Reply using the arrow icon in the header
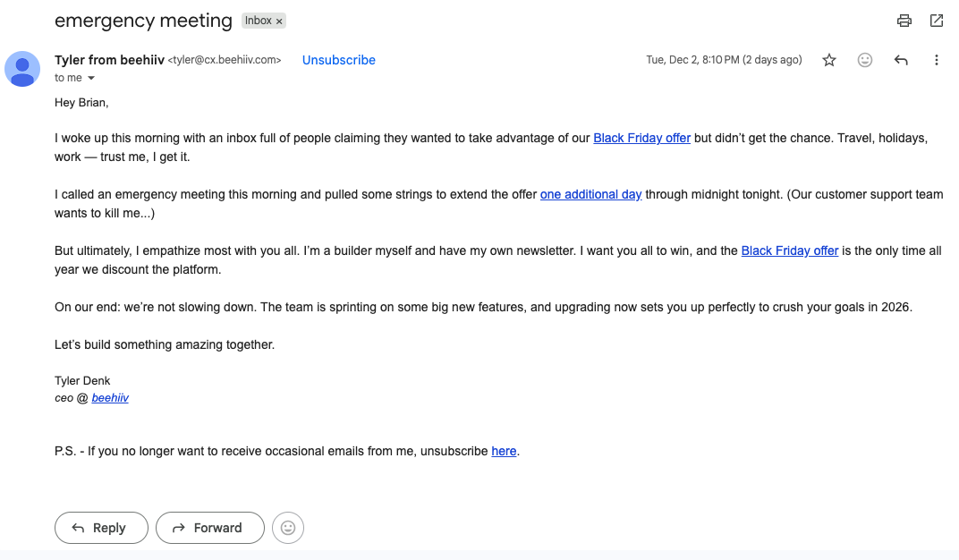 [x=901, y=60]
